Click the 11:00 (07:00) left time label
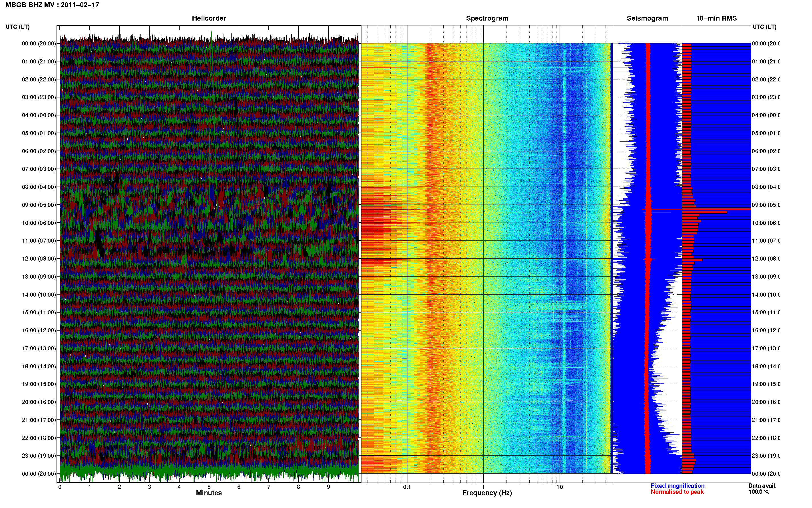812x508 pixels. (x=39, y=241)
